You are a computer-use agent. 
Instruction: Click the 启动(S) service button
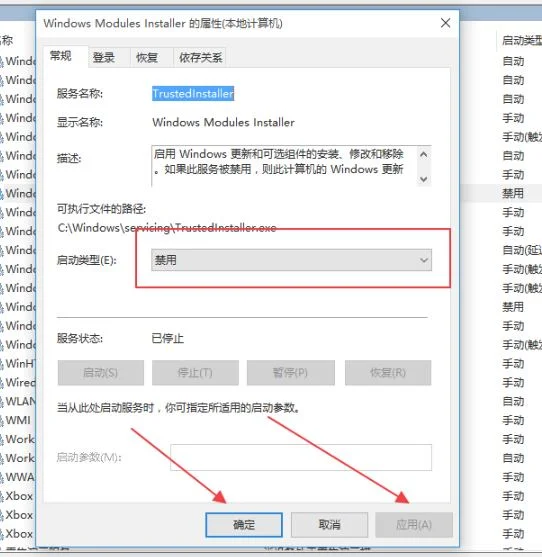click(x=101, y=373)
